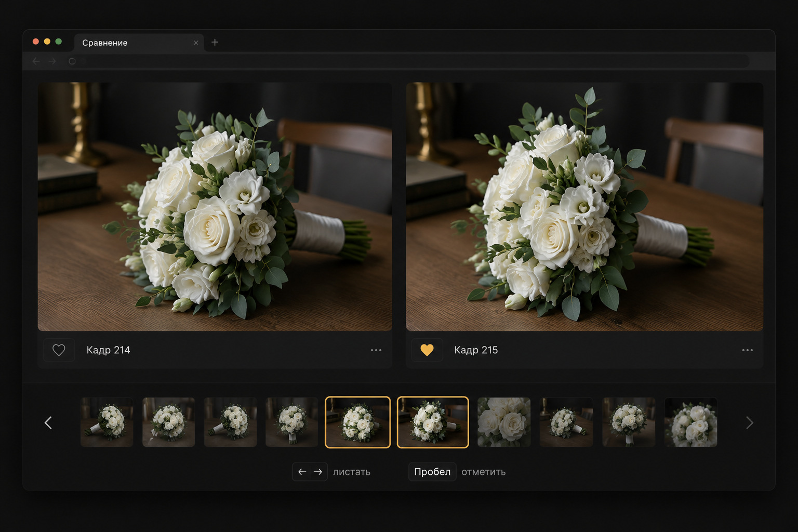Select the ninth filmstrip thumbnail
798x532 pixels.
629,422
